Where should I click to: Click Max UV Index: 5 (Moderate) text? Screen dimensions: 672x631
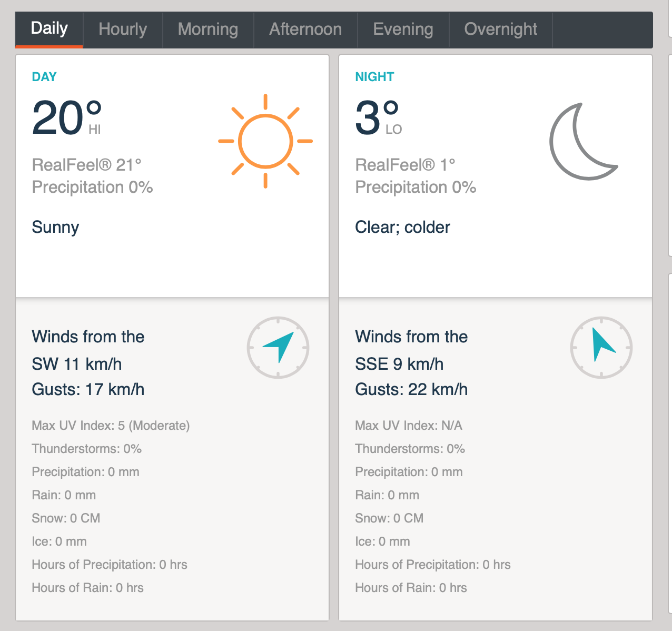coord(111,426)
